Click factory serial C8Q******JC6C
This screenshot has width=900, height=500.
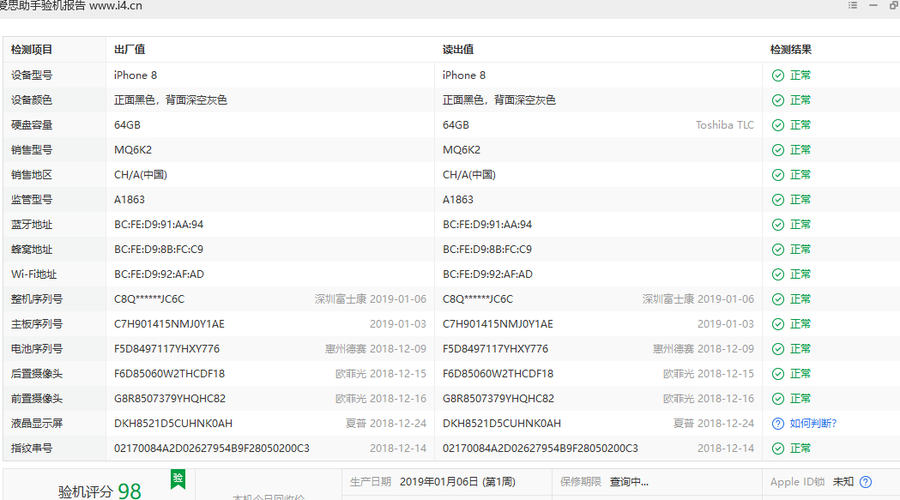(149, 299)
